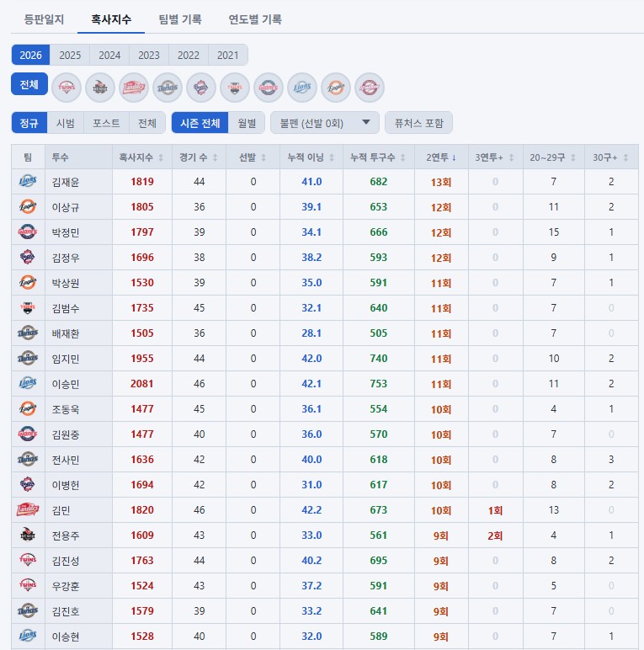Switch to 시즌 전체 view
The width and height of the screenshot is (644, 650).
click(x=200, y=123)
